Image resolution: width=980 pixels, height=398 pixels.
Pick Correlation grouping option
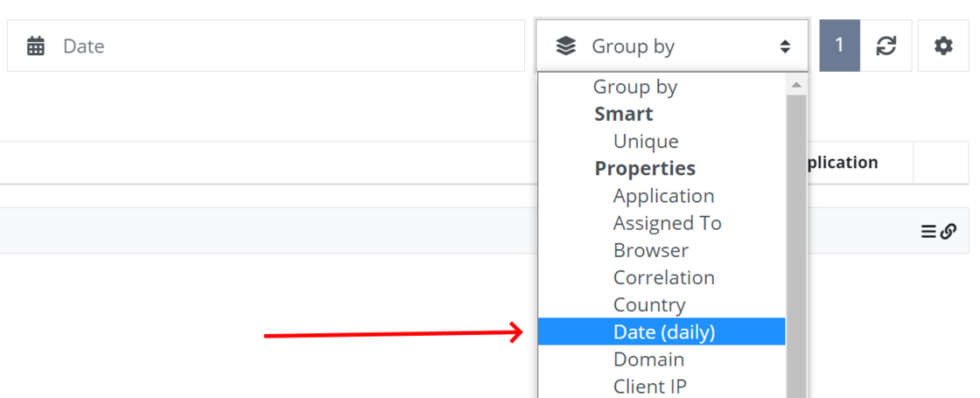click(661, 277)
